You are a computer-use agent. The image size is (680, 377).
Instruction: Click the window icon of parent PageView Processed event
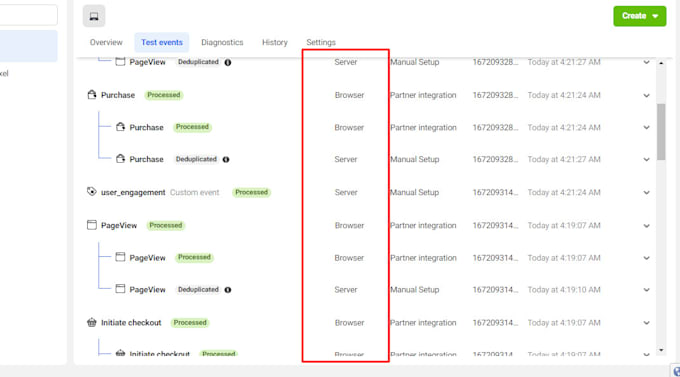tap(92, 225)
